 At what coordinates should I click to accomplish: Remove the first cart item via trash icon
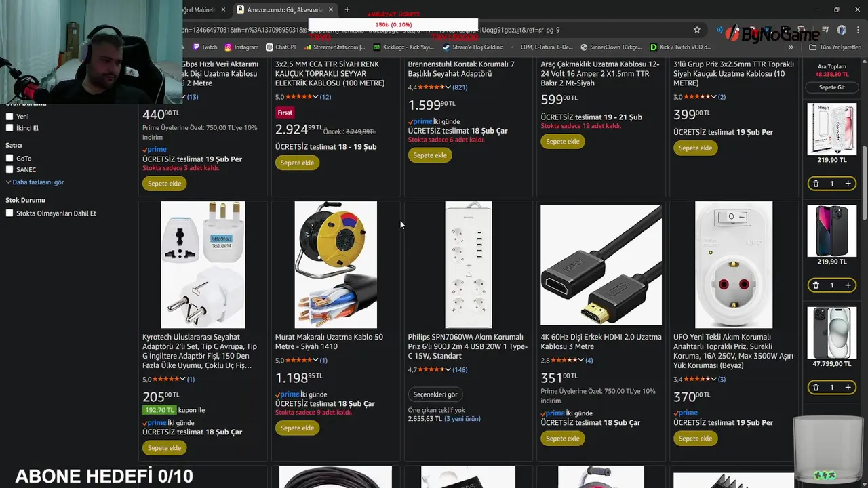(816, 184)
